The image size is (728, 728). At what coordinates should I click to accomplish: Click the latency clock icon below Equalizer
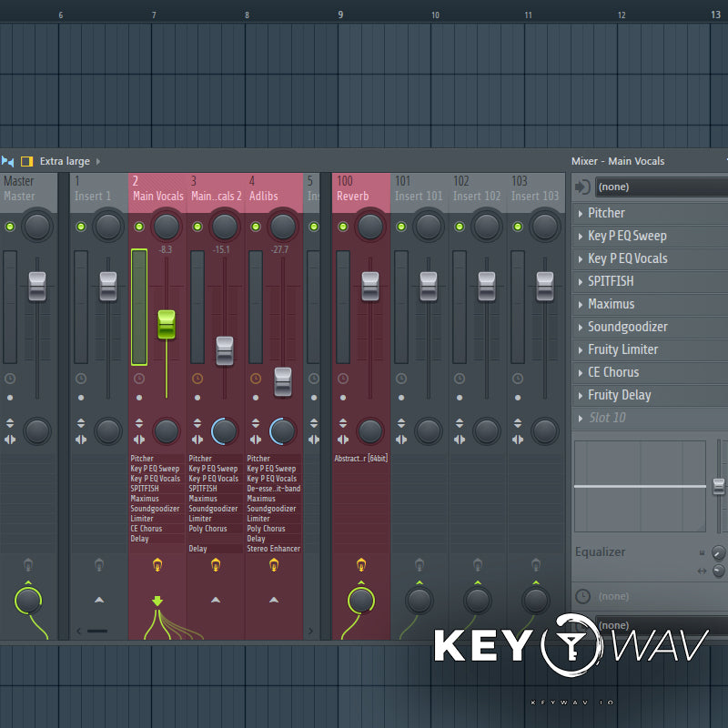point(582,596)
